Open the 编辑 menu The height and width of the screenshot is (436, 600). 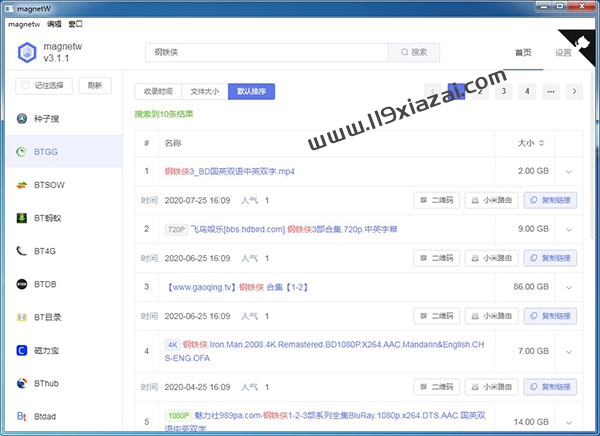(x=54, y=24)
